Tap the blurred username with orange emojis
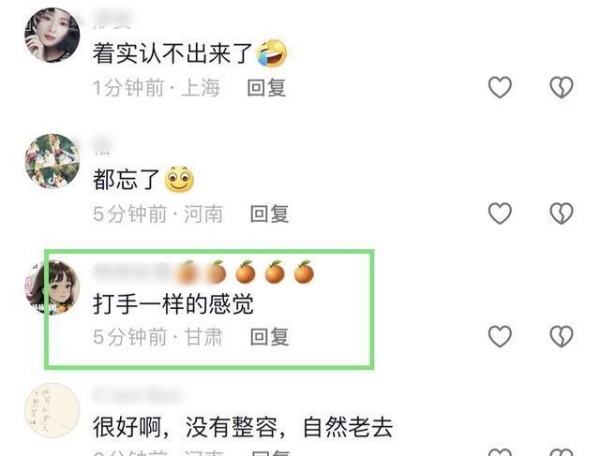The width and height of the screenshot is (600, 456). (x=204, y=272)
